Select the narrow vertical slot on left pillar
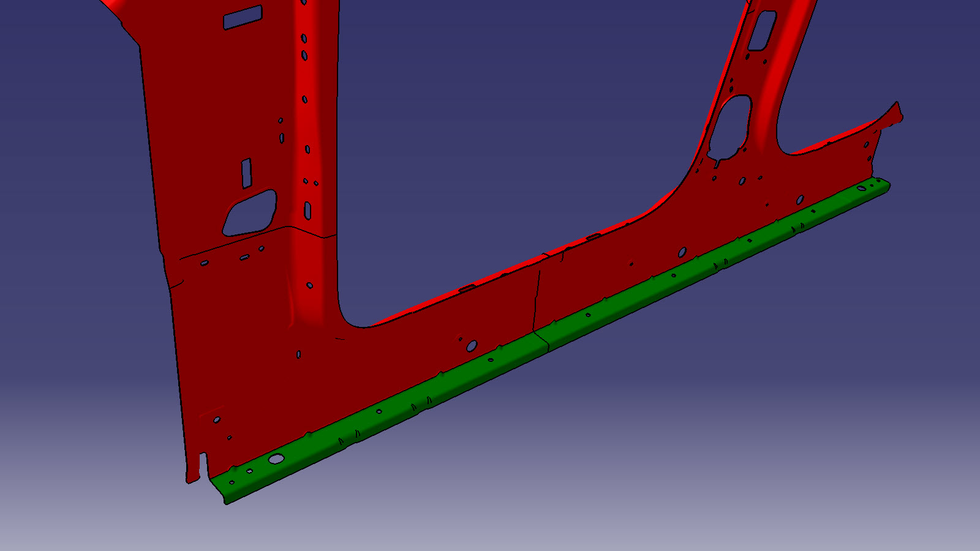The height and width of the screenshot is (551, 980). pyautogui.click(x=246, y=173)
